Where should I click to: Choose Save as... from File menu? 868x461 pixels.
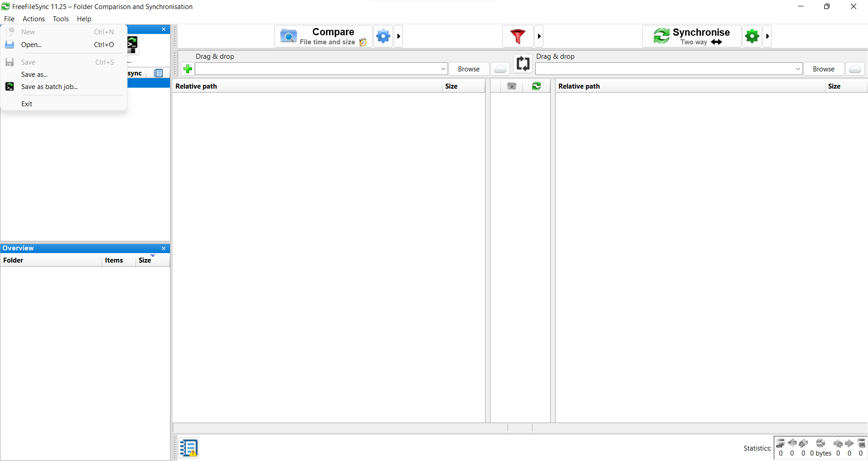pyautogui.click(x=64, y=75)
